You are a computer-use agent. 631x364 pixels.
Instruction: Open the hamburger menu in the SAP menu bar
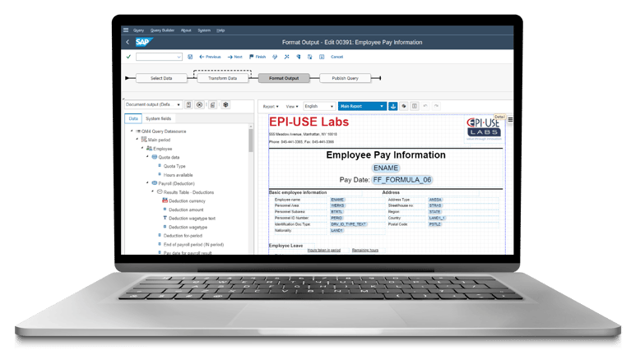(126, 30)
